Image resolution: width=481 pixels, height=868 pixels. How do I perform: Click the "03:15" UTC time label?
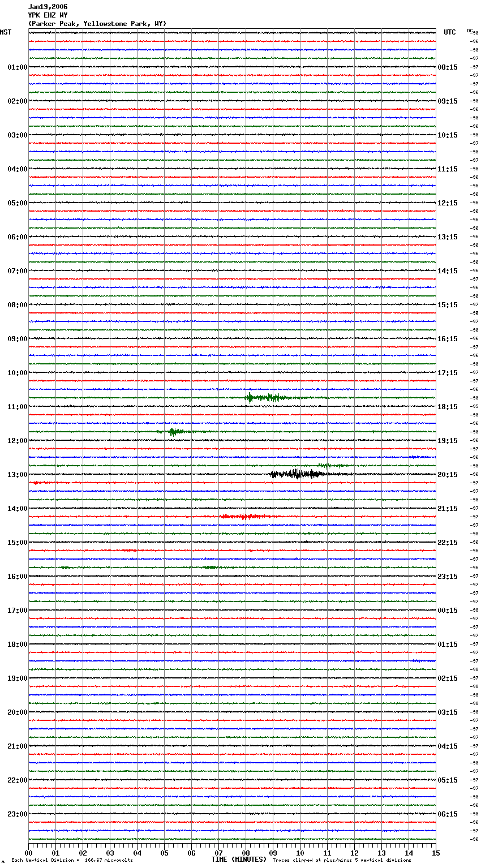tap(448, 712)
